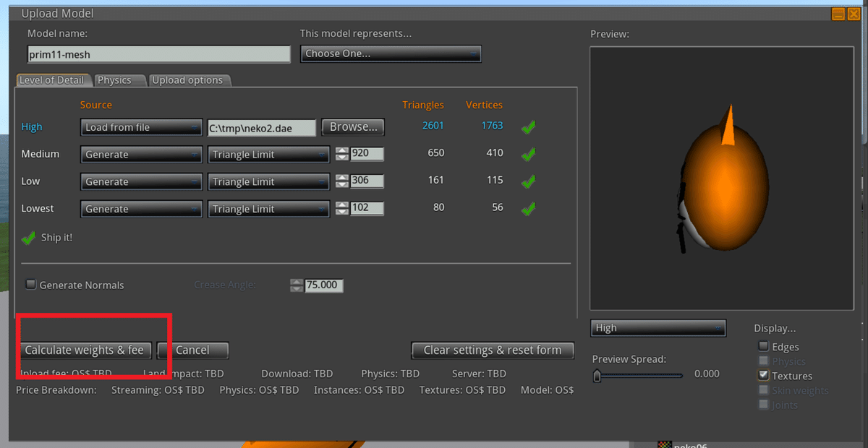This screenshot has width=868, height=448.
Task: Click the Streaming: OS$ TBD text
Action: [158, 390]
